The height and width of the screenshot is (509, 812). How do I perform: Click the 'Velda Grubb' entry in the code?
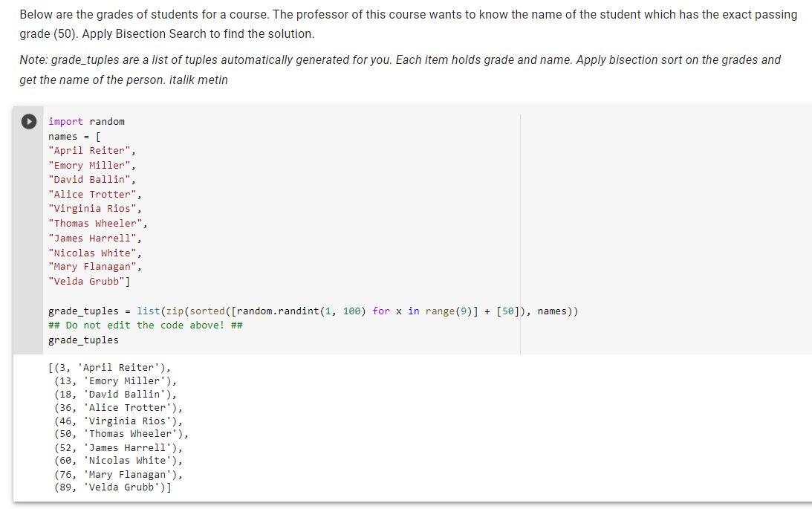pos(88,281)
